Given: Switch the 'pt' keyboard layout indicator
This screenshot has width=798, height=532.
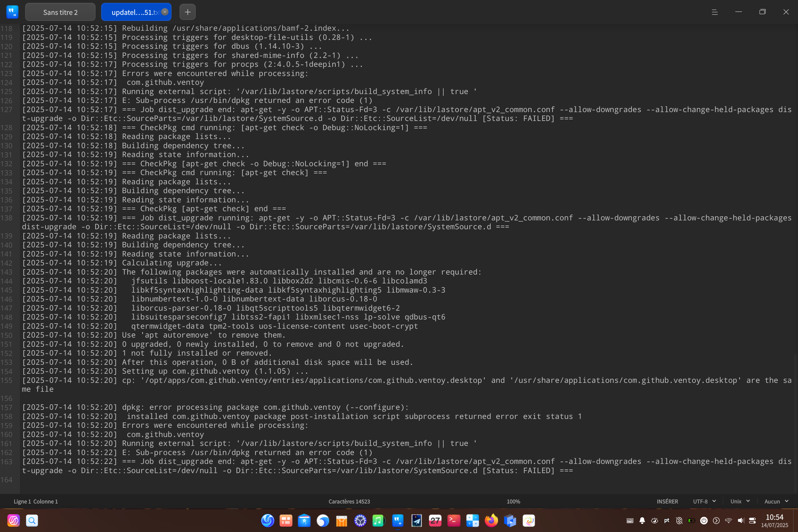Looking at the screenshot, I should point(667,520).
